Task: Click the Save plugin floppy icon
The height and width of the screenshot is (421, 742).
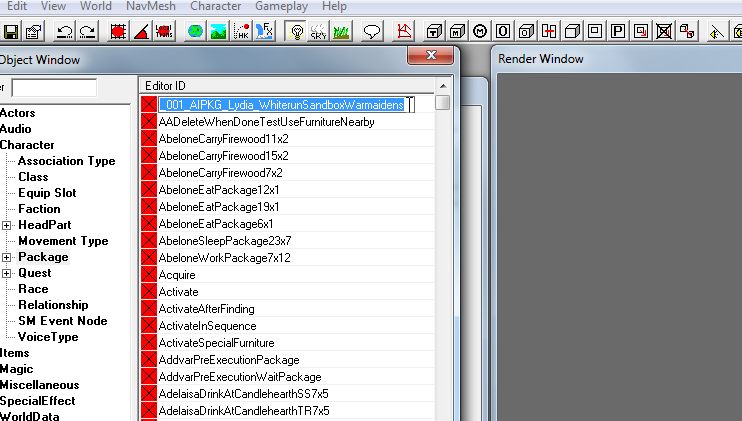Action: [x=11, y=32]
